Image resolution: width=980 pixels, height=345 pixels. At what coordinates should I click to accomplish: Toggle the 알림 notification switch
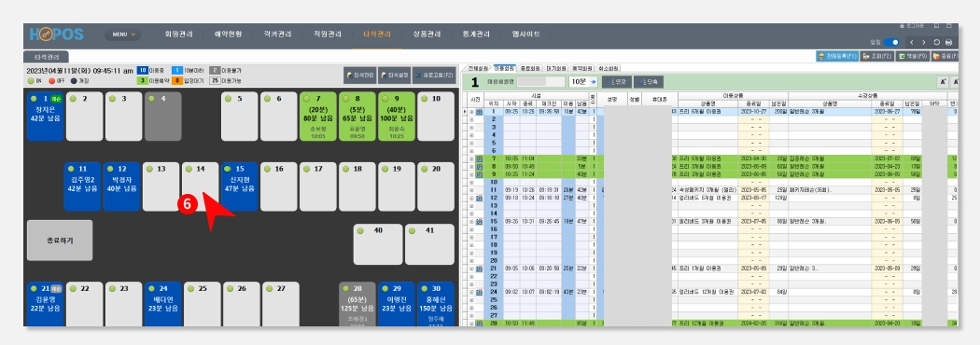pos(892,42)
